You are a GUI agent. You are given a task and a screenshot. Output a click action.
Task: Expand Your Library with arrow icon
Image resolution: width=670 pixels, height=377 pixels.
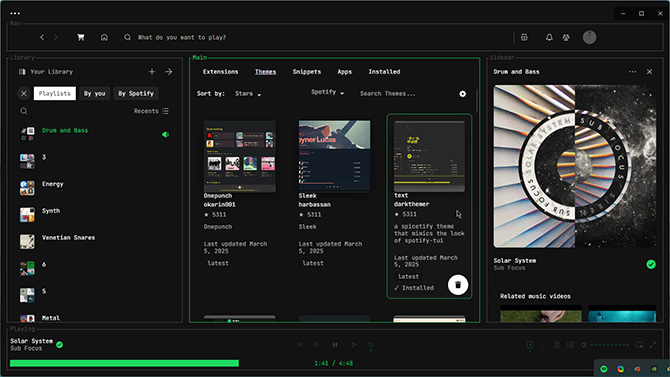pyautogui.click(x=169, y=71)
